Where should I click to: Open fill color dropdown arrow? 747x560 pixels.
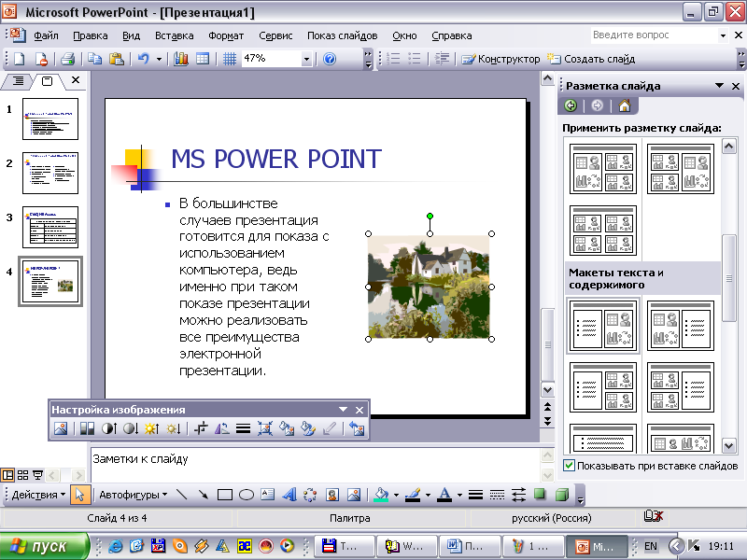click(396, 496)
